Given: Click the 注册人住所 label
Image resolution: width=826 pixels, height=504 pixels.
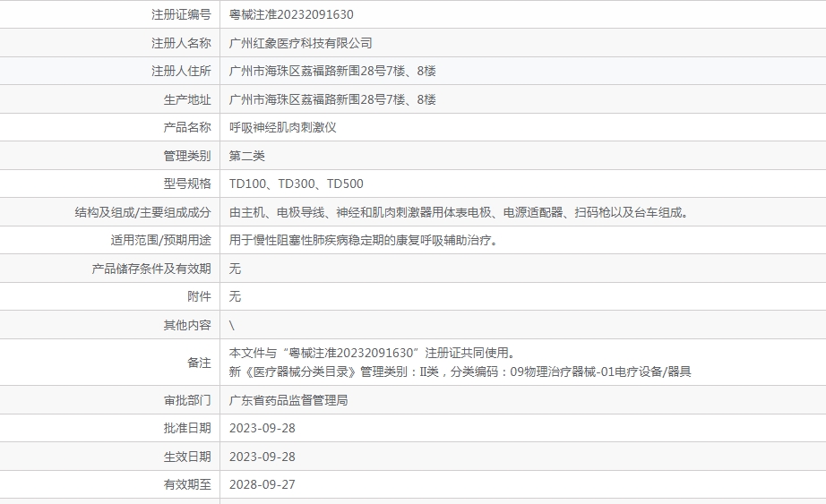Looking at the screenshot, I should [x=181, y=71].
